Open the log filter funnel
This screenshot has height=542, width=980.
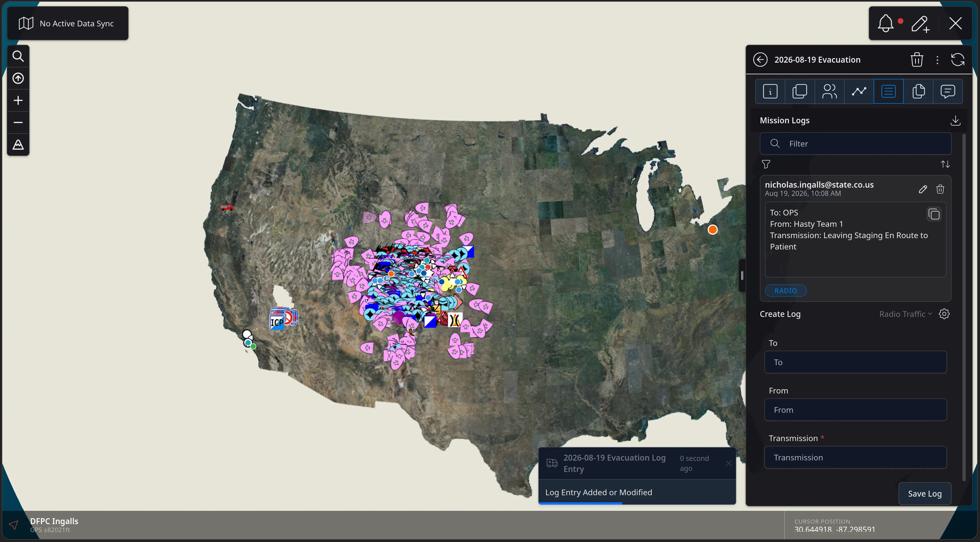point(766,164)
